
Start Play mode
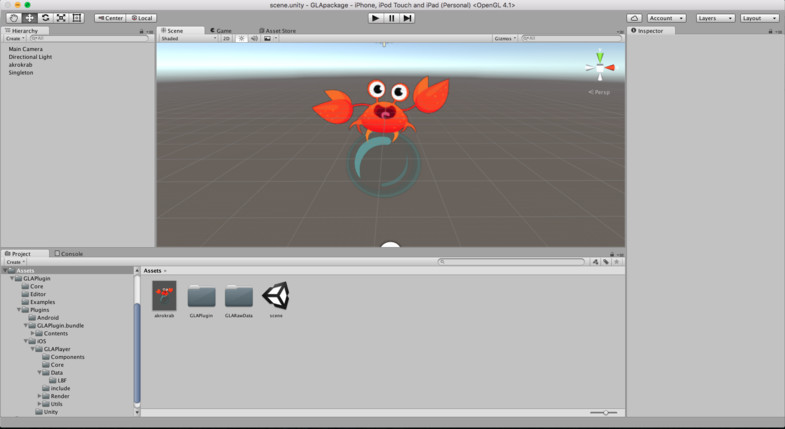[375, 18]
